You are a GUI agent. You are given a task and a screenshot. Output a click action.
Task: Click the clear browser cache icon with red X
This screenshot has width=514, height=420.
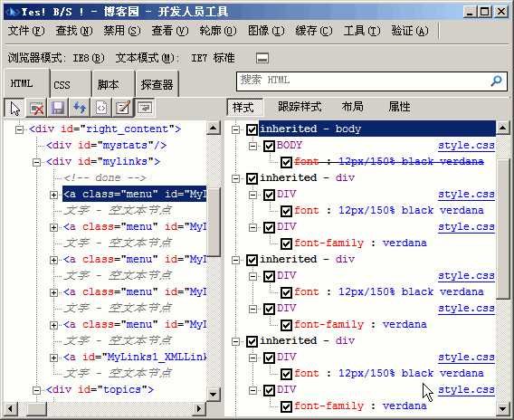(x=36, y=108)
